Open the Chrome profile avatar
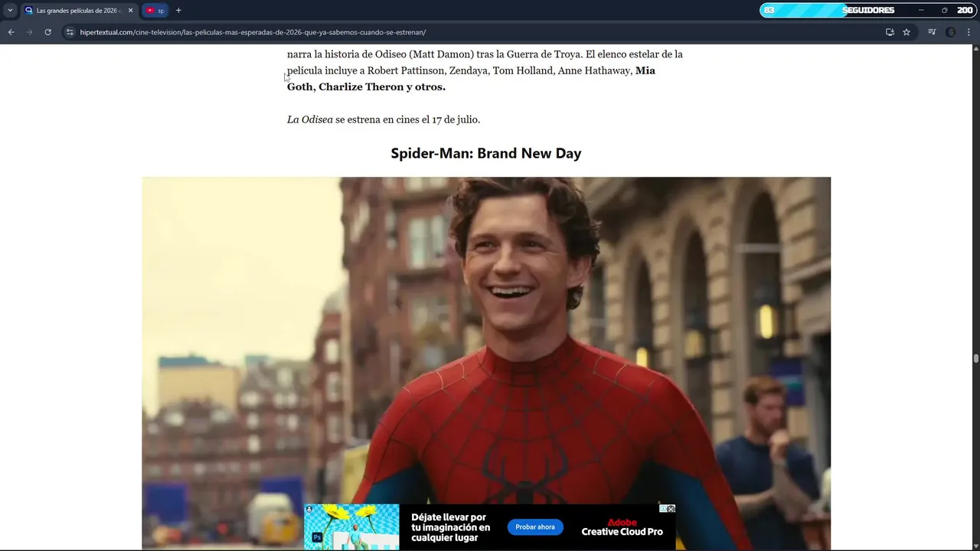980x551 pixels. [950, 32]
